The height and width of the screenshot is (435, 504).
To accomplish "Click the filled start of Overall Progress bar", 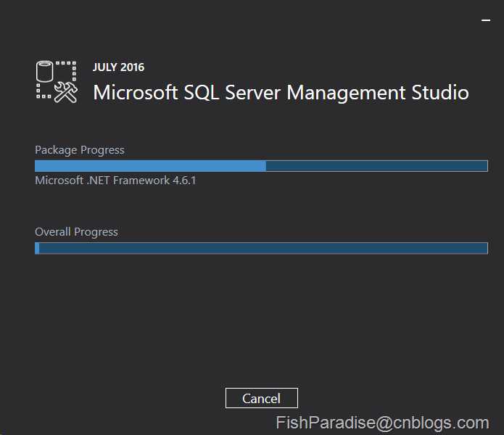I will 37,248.
